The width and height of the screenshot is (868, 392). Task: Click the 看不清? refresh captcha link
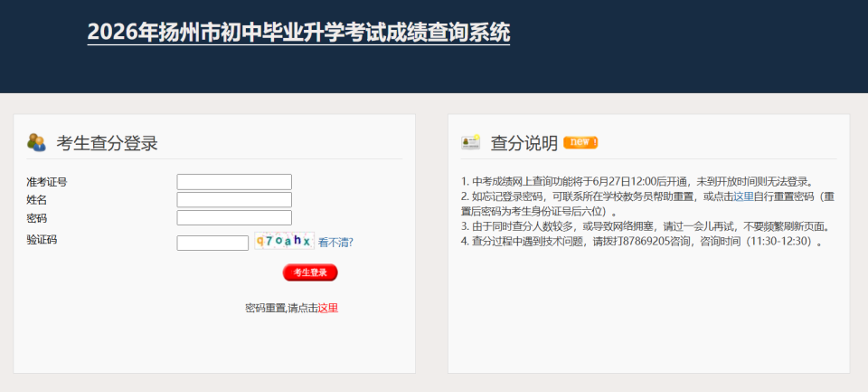point(335,243)
